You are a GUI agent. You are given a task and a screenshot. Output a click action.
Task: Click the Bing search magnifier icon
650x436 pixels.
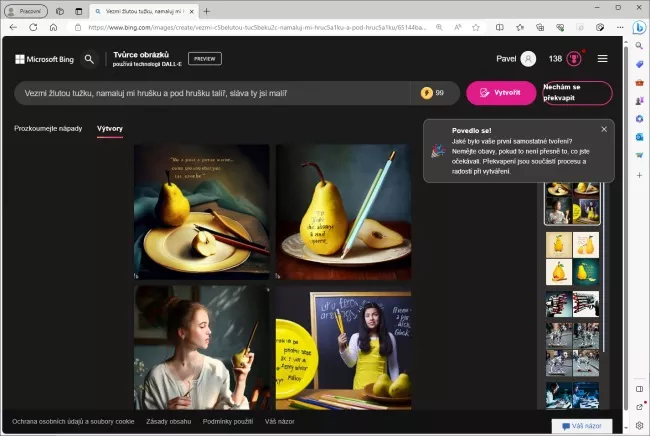pyautogui.click(x=89, y=59)
